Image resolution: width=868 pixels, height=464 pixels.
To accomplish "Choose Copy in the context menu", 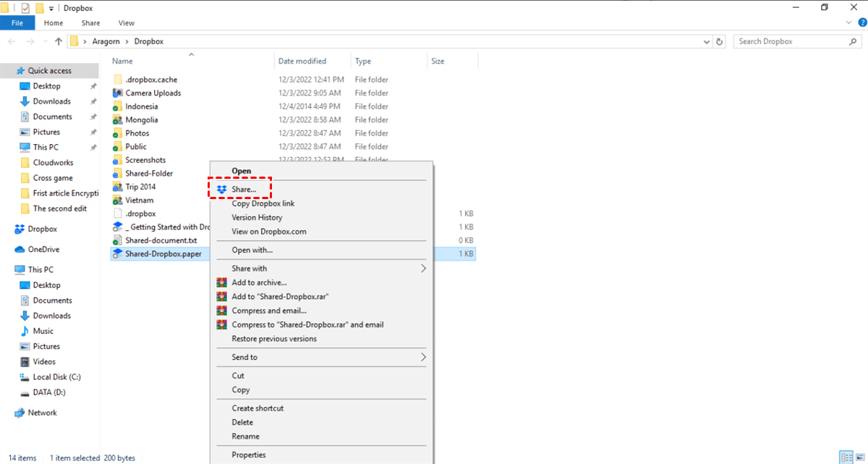I will (x=241, y=389).
